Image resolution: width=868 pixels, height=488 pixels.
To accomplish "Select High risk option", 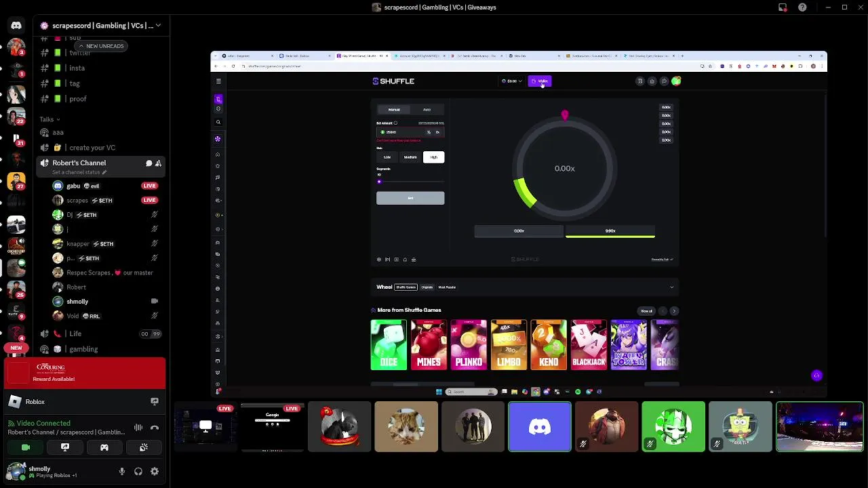I will tap(433, 157).
